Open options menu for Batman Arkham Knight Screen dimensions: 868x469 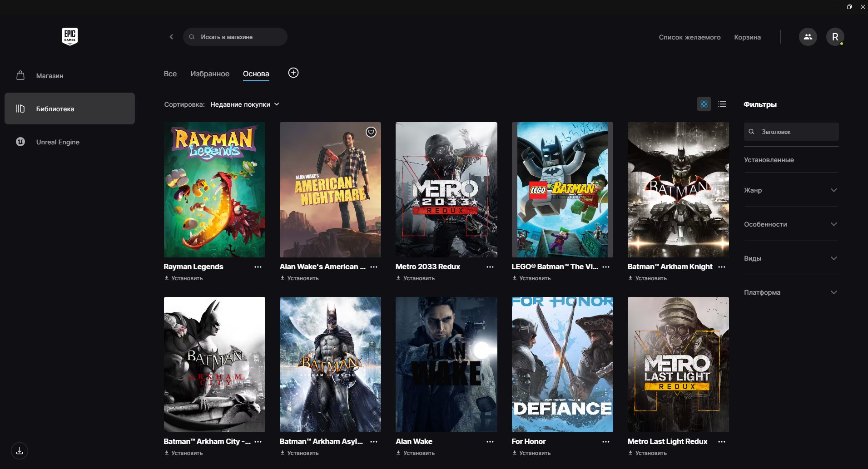click(x=722, y=267)
